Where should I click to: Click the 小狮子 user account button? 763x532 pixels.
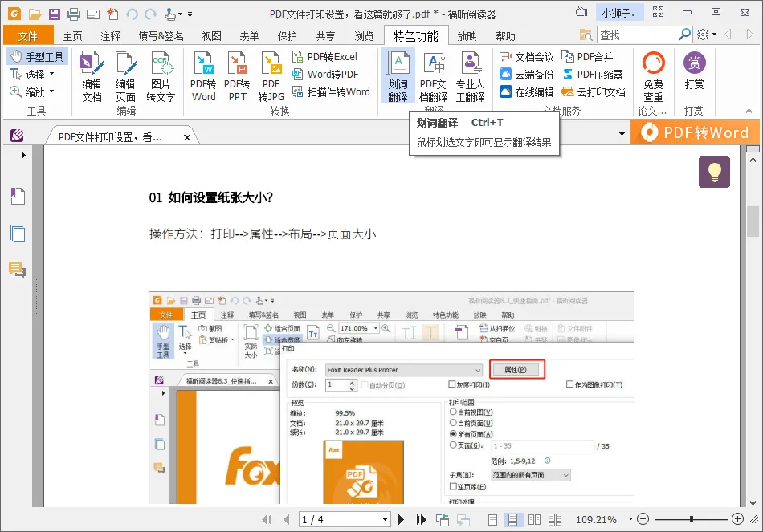pyautogui.click(x=619, y=13)
